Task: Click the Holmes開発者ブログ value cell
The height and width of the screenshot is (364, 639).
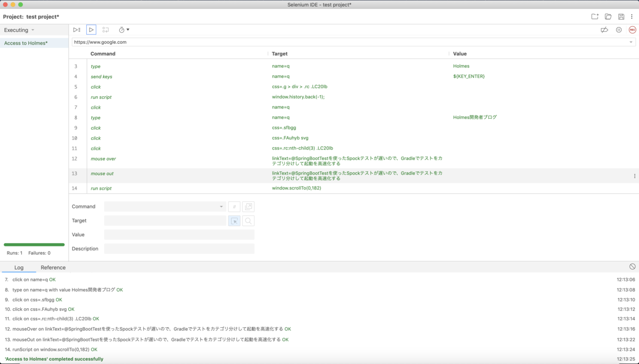Action: click(x=475, y=118)
